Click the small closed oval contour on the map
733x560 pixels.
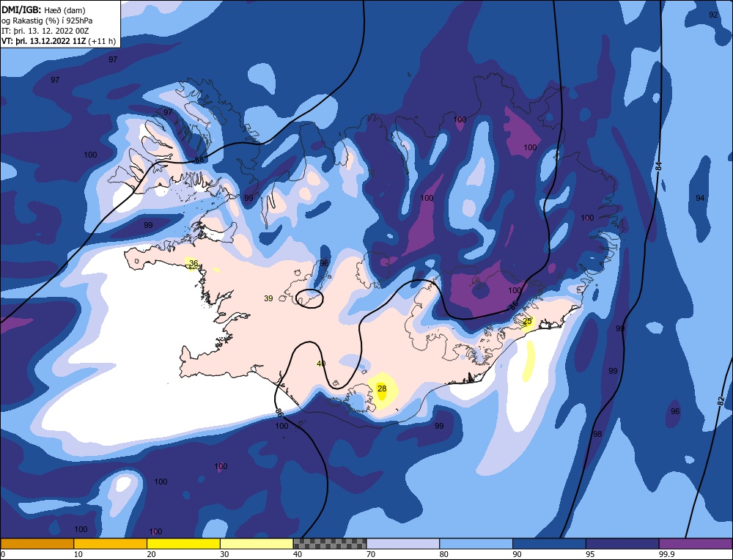310,298
